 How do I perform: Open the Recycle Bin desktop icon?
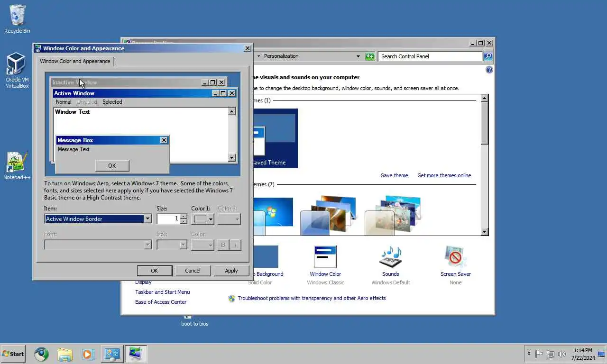17,19
